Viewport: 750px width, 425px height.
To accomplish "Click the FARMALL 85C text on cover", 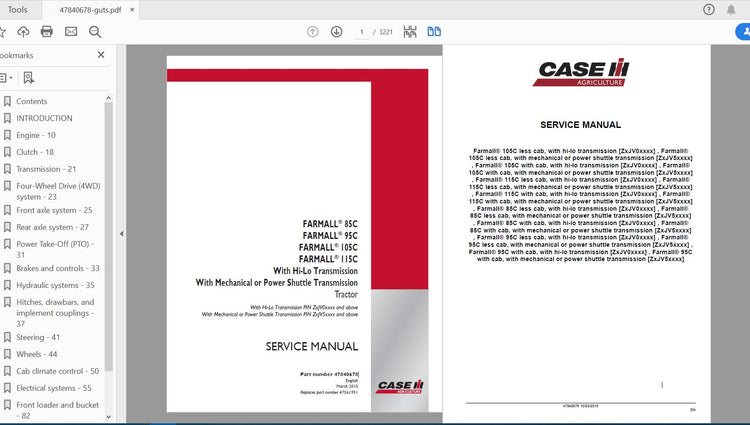I will point(330,224).
